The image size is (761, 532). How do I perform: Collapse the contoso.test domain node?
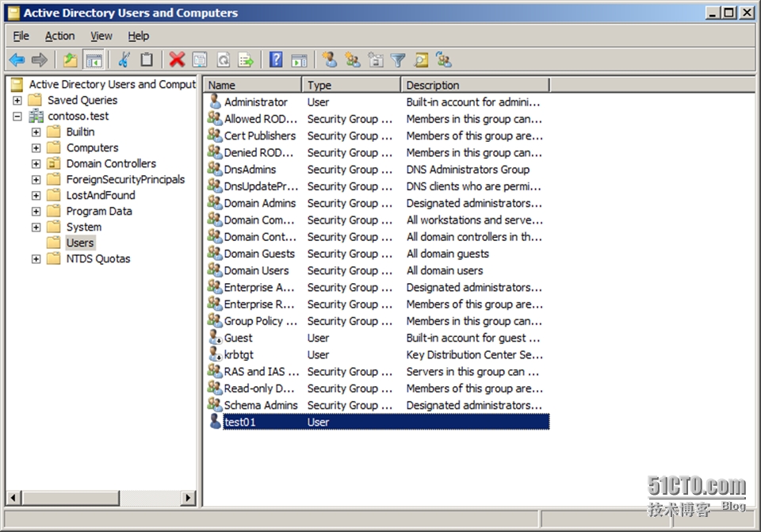coord(17,117)
